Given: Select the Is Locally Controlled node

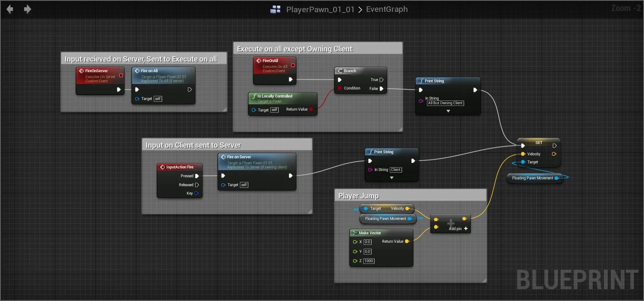Looking at the screenshot, I should (x=283, y=103).
